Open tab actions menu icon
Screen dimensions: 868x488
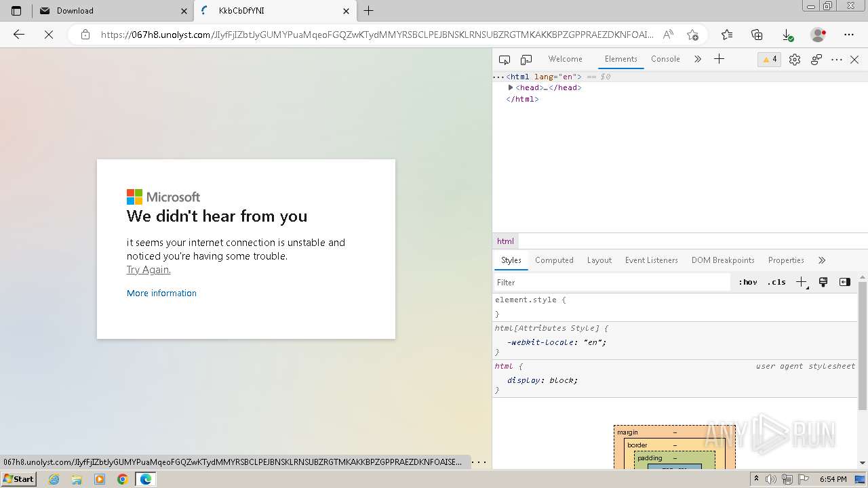[x=16, y=11]
